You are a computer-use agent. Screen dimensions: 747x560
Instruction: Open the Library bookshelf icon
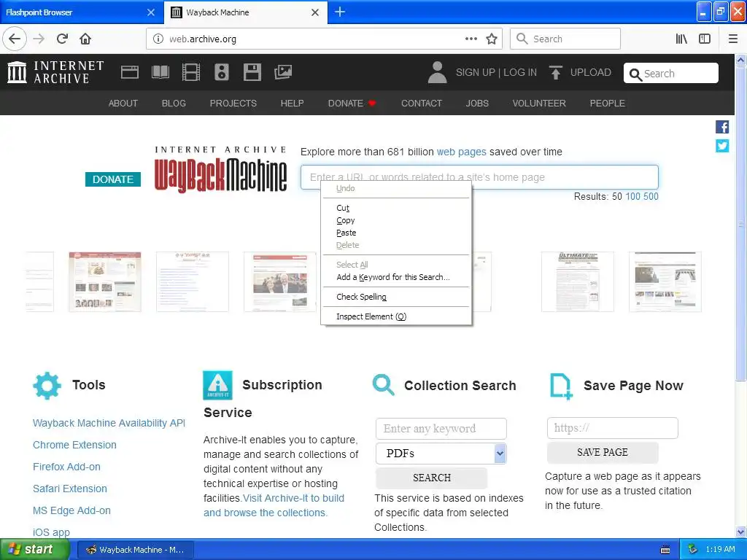pos(681,39)
